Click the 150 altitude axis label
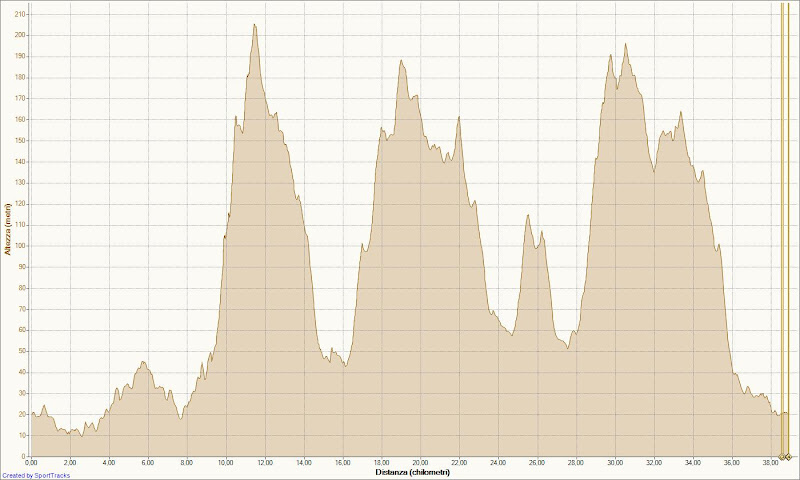800x480 pixels. point(20,140)
